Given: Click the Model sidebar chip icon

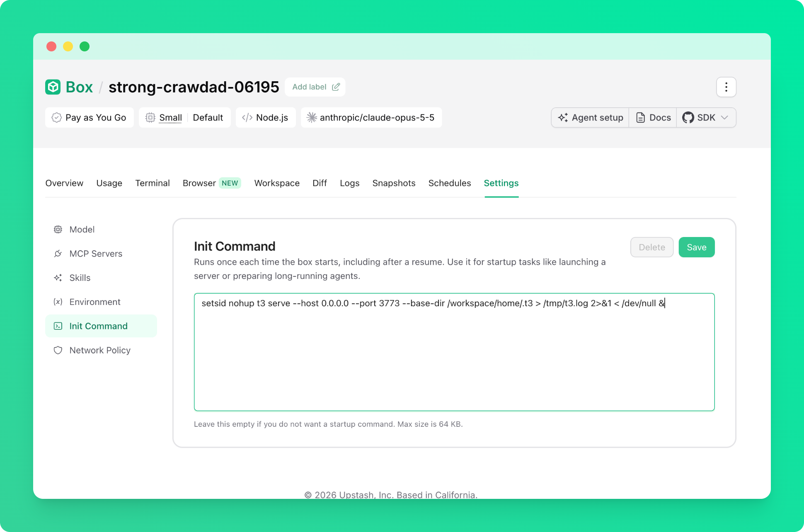Looking at the screenshot, I should tap(58, 230).
